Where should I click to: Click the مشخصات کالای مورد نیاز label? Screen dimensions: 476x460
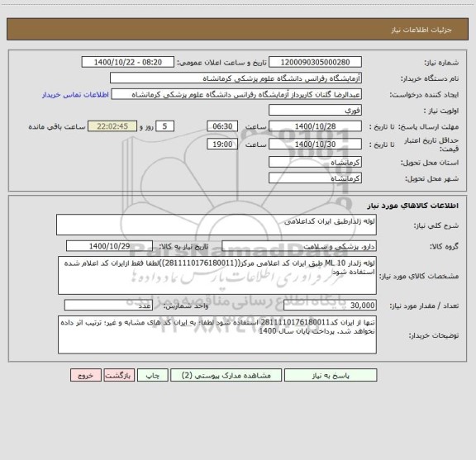pos(420,276)
